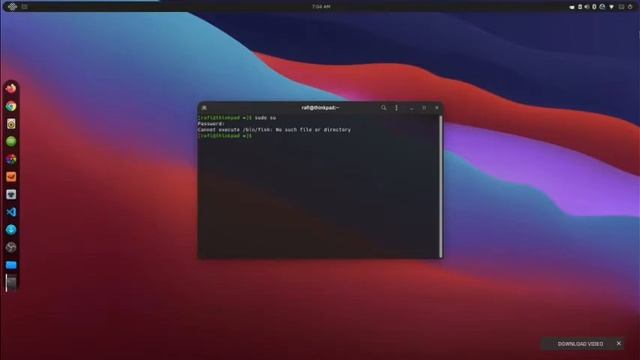Open the blue round app icon in dock

[x=11, y=229]
